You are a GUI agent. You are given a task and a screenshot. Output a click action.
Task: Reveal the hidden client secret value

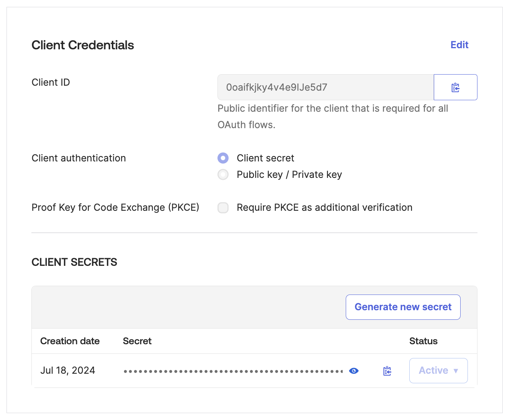[x=353, y=370]
